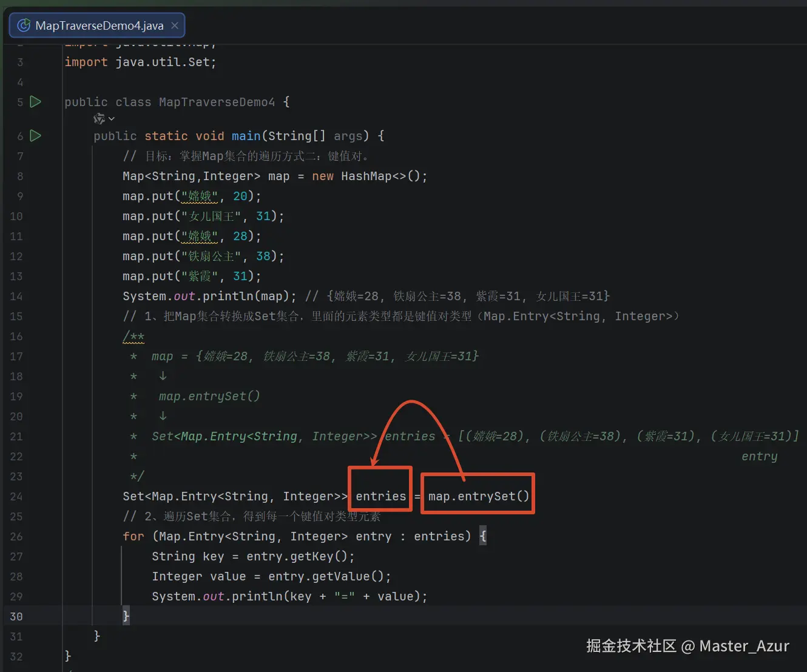
Task: Click the 'for' keyword on line 26
Action: (x=133, y=536)
